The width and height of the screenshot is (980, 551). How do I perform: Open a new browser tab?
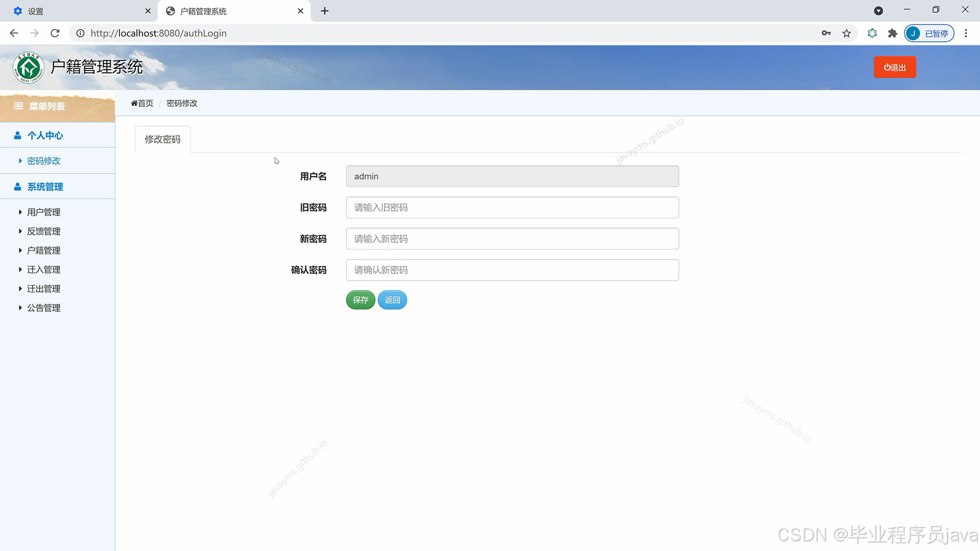(x=325, y=11)
